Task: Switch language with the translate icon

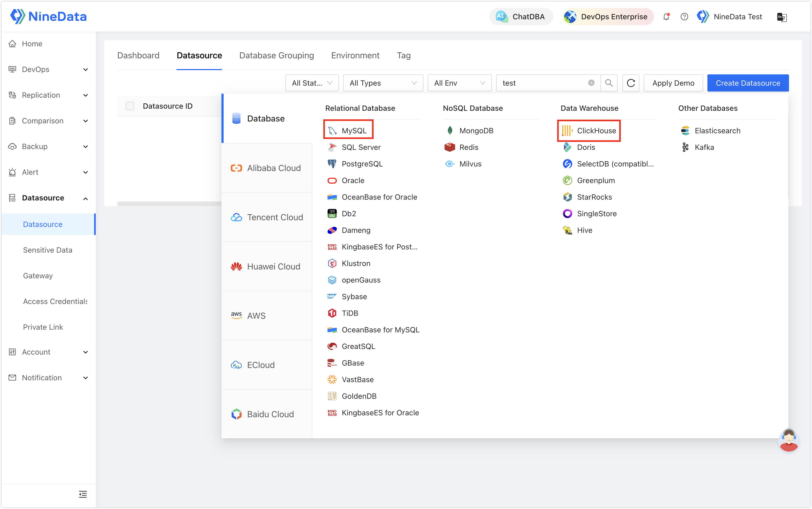Action: [x=782, y=17]
